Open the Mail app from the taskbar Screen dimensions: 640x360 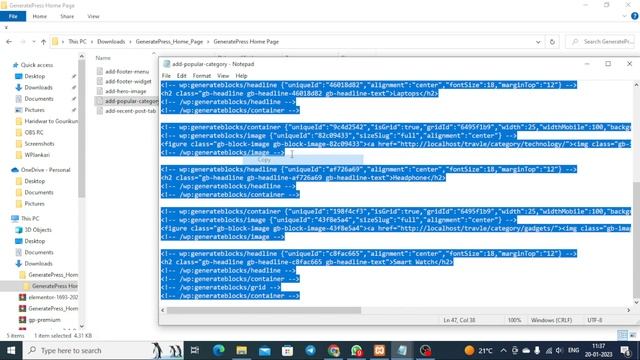click(x=264, y=351)
